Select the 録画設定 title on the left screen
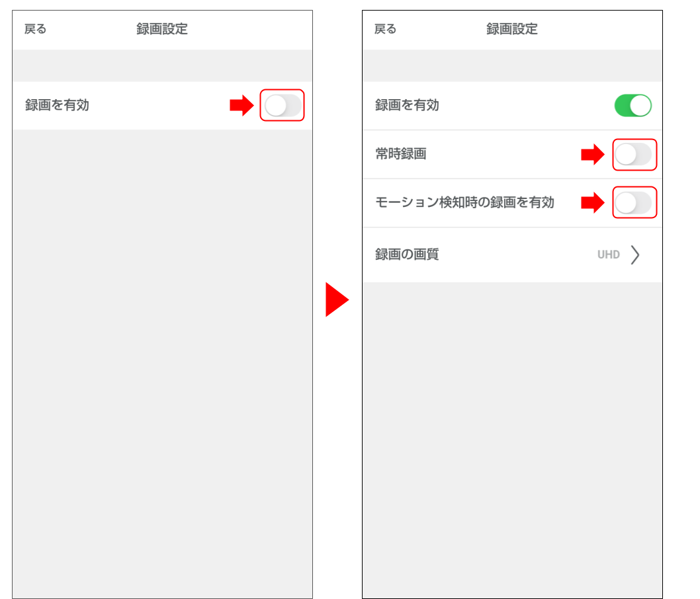The width and height of the screenshot is (700, 599). 161,29
